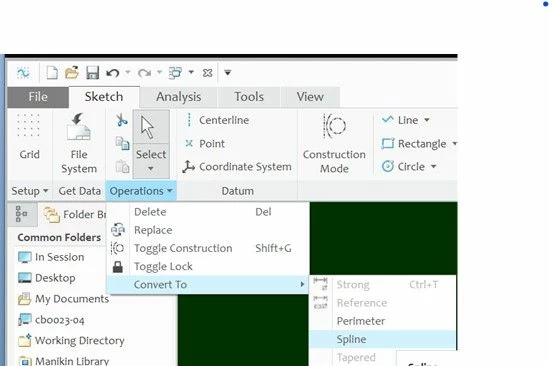Click the New file icon
The width and height of the screenshot is (549, 366).
(52, 73)
